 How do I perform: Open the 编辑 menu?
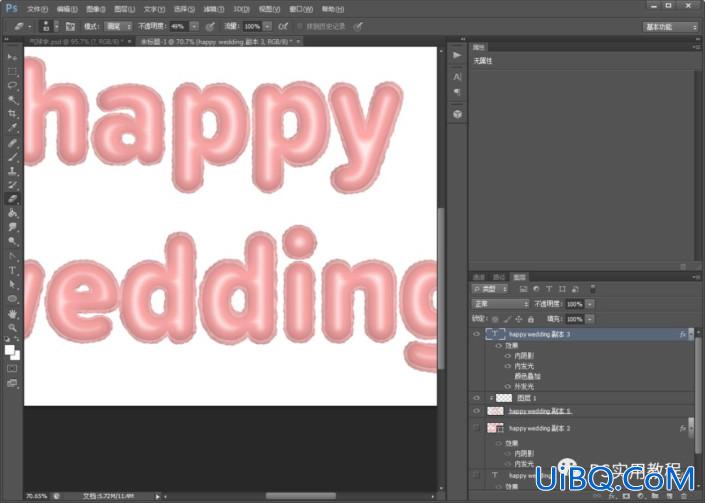coord(67,9)
